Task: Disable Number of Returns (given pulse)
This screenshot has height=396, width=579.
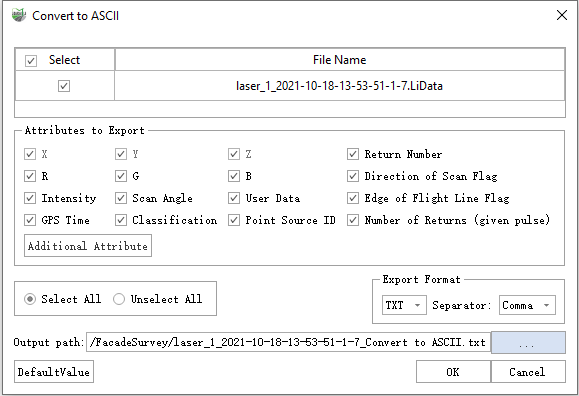Action: (353, 221)
